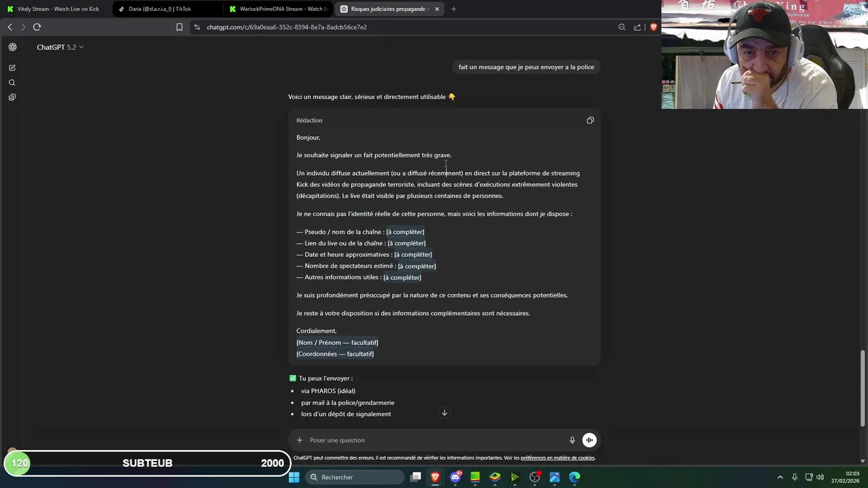Switch to Daria TikTok tab
Screen dimensions: 868x488
point(166,9)
